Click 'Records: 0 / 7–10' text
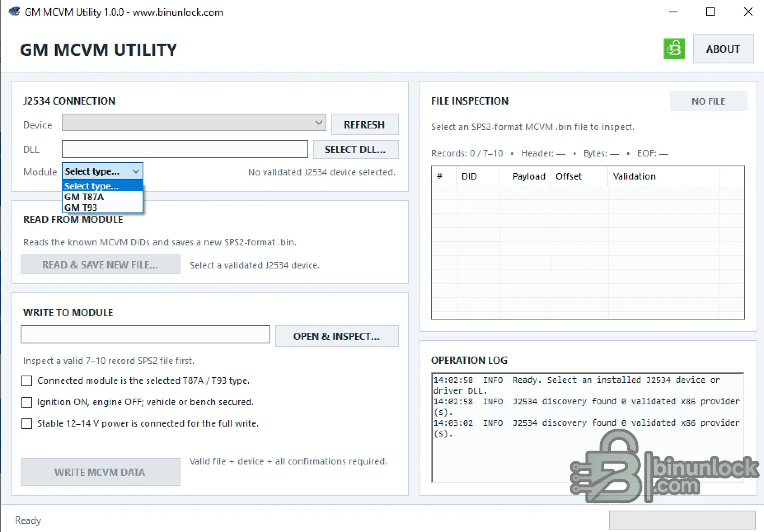The image size is (764, 532). pos(467,153)
